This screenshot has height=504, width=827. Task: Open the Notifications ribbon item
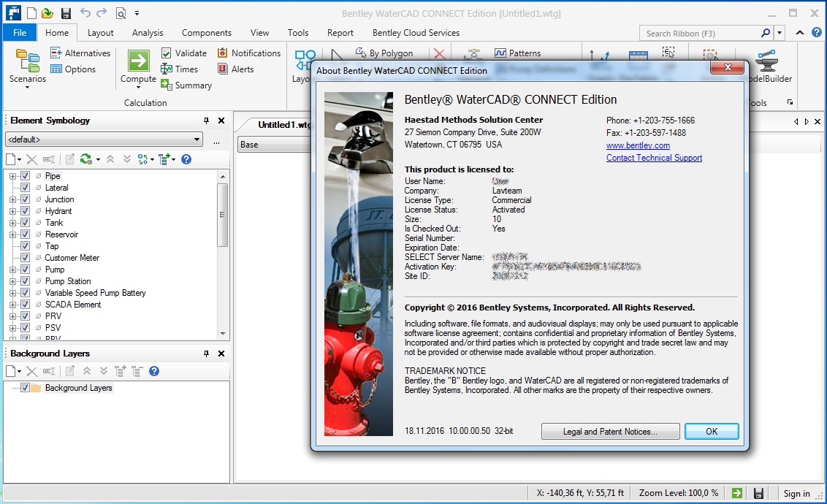249,53
